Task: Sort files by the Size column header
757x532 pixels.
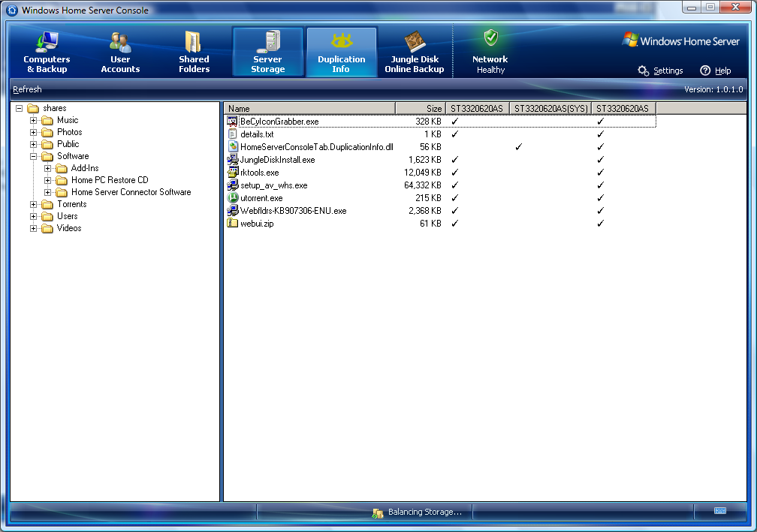Action: 420,109
